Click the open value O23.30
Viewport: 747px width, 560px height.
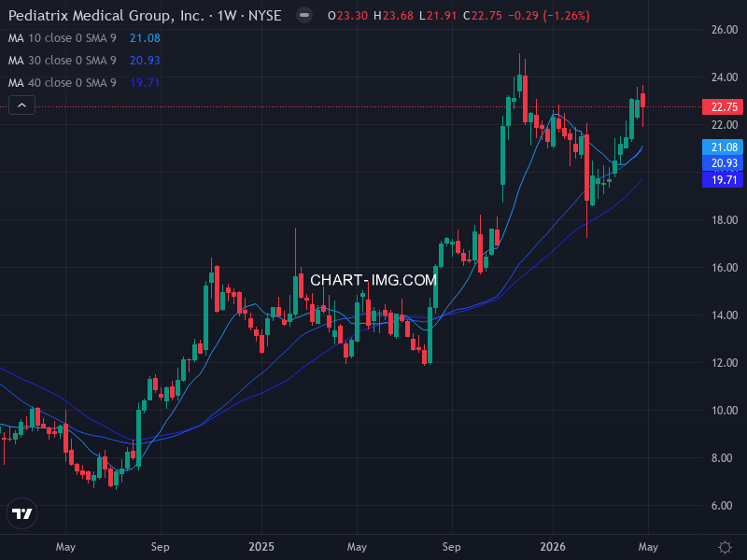click(x=347, y=16)
